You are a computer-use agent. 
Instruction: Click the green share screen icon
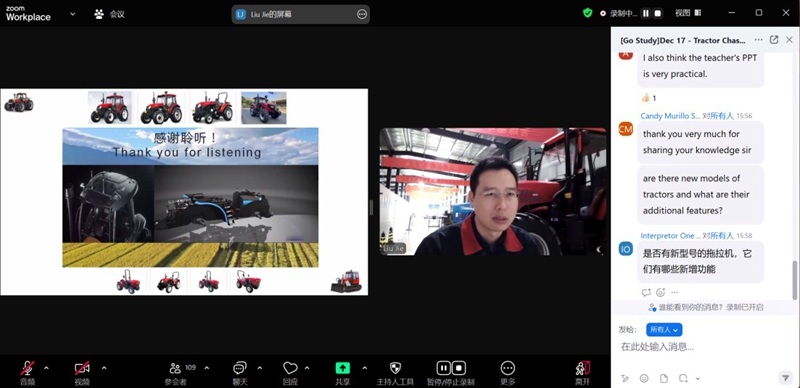point(342,368)
